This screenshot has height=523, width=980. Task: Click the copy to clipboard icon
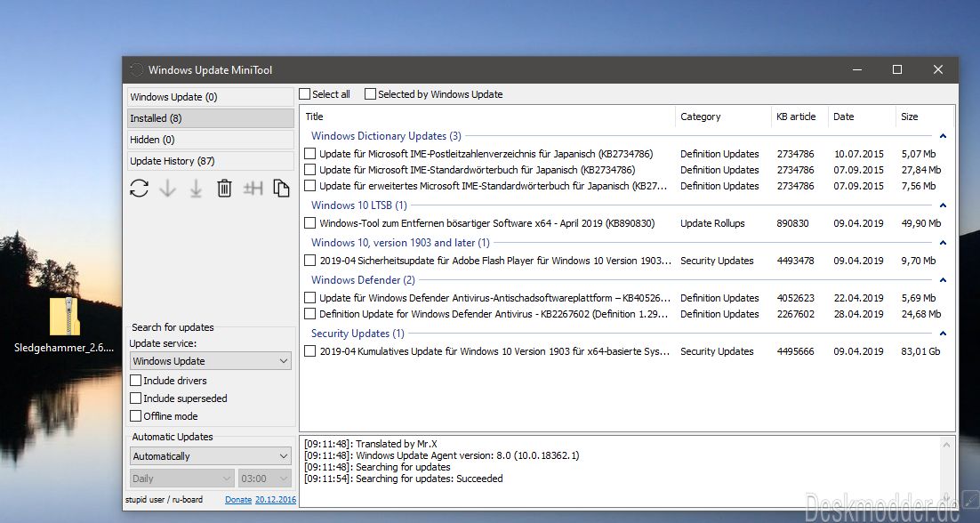coord(281,188)
